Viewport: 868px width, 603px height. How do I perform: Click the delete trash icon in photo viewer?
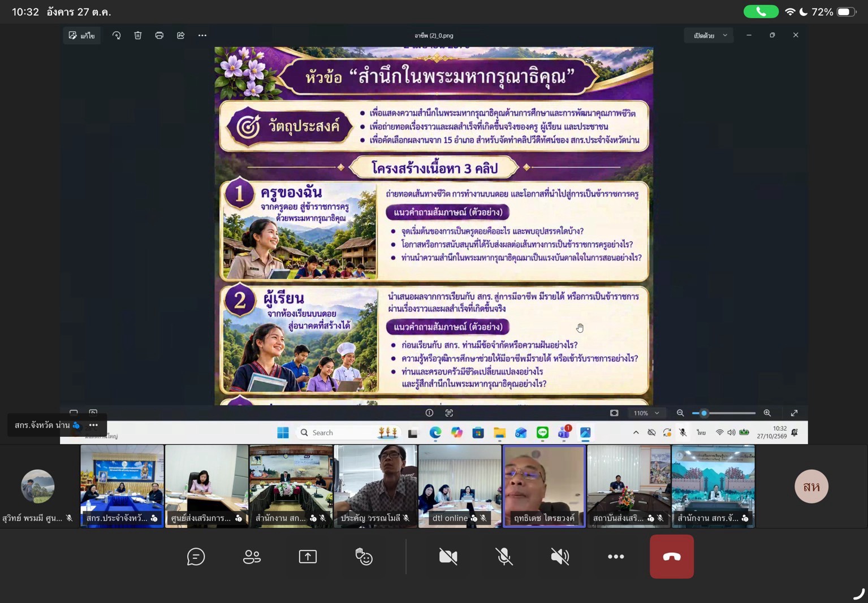tap(138, 35)
